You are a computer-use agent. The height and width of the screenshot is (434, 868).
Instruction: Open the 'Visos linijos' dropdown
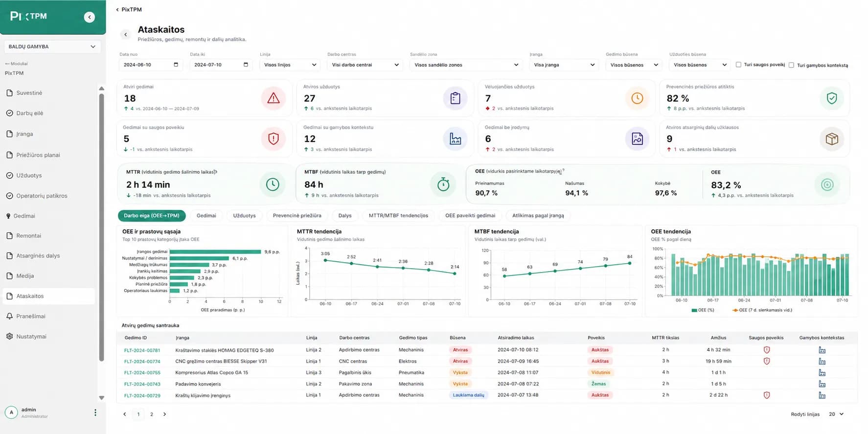290,65
